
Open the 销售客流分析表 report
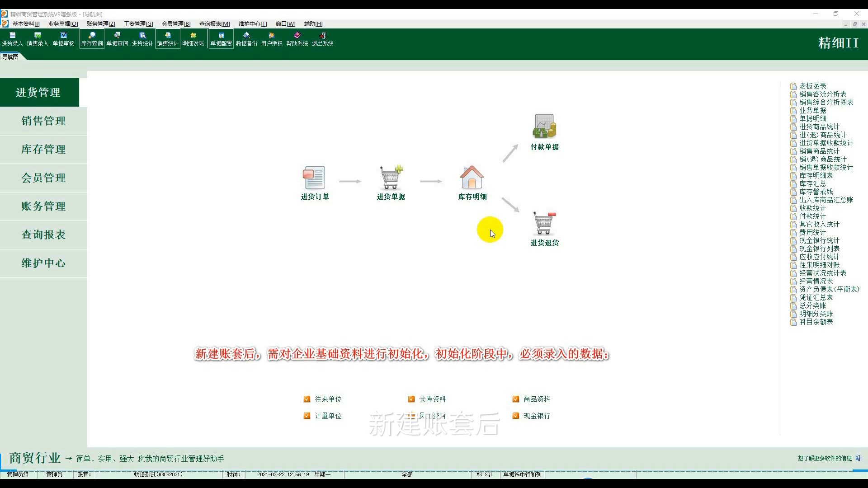[818, 94]
